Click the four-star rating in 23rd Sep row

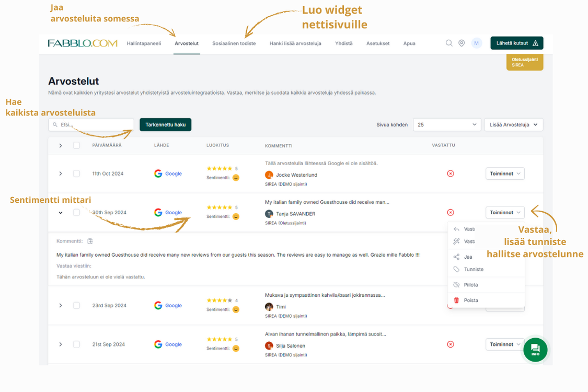click(x=220, y=301)
